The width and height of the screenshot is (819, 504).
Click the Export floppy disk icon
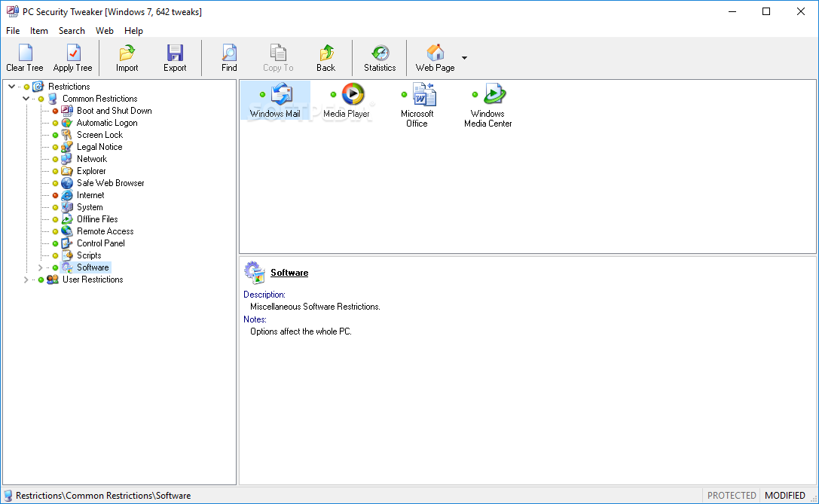(x=175, y=53)
